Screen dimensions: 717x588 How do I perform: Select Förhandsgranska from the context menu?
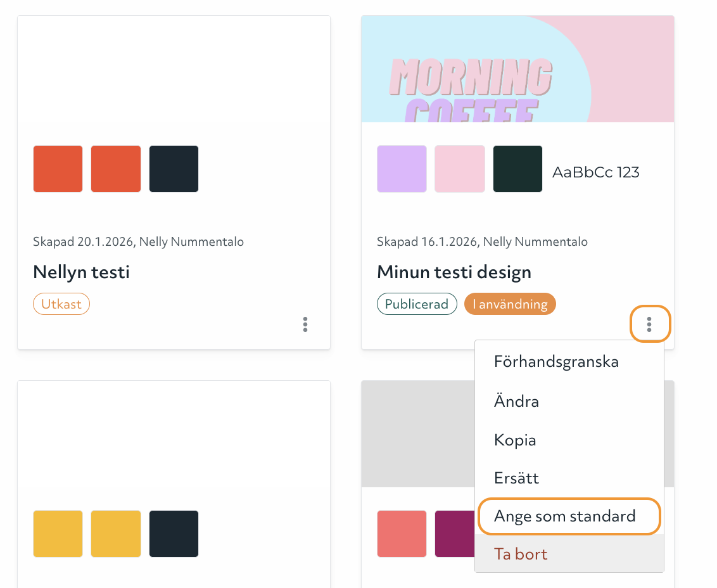coord(556,362)
